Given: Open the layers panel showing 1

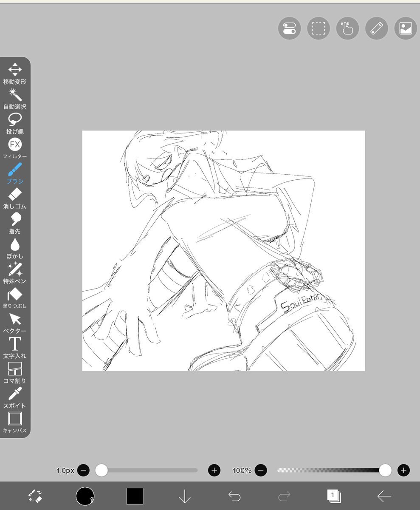Looking at the screenshot, I should point(334,496).
